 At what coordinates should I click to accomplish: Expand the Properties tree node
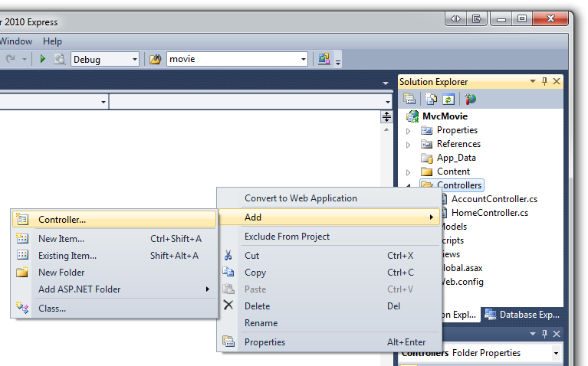point(409,130)
